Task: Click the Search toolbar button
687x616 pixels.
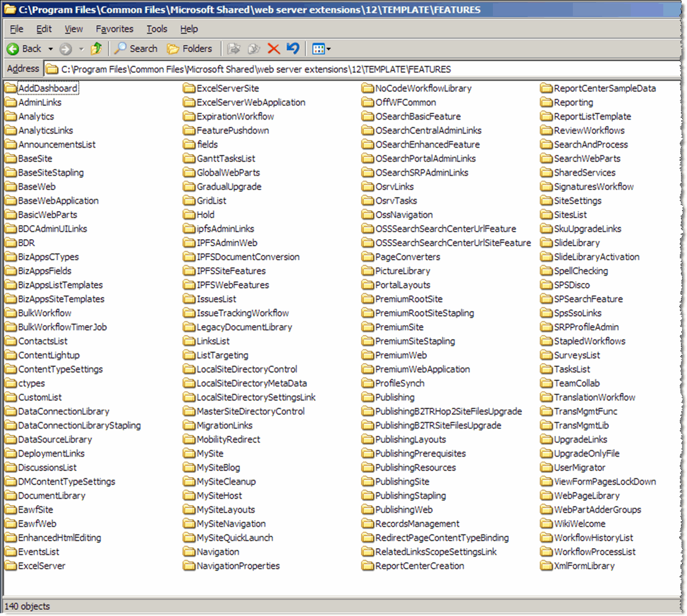Action: [x=136, y=49]
